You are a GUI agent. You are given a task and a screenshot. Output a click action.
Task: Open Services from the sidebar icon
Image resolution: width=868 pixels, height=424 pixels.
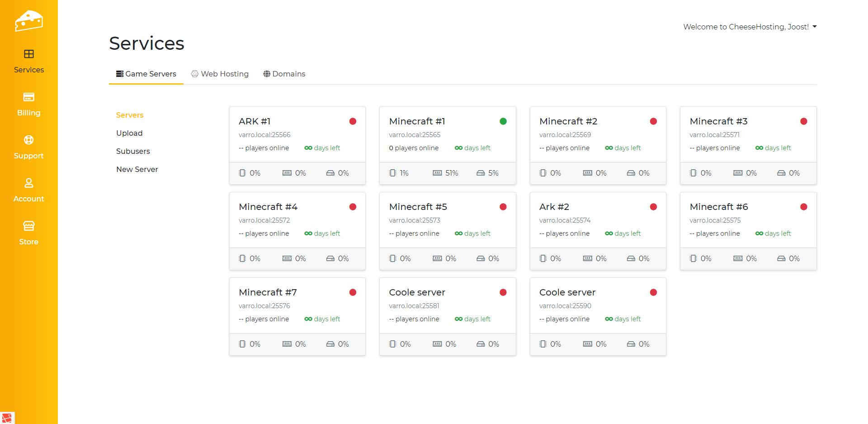click(x=28, y=54)
